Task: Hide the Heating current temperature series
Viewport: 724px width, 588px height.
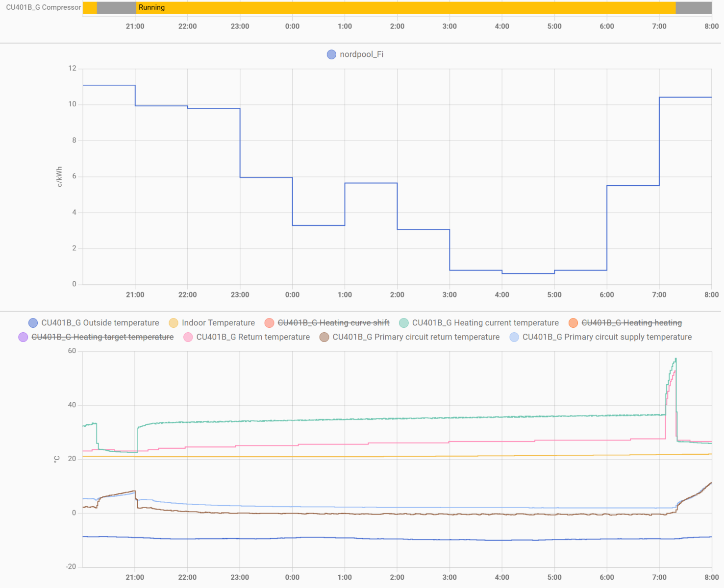Action: [485, 323]
